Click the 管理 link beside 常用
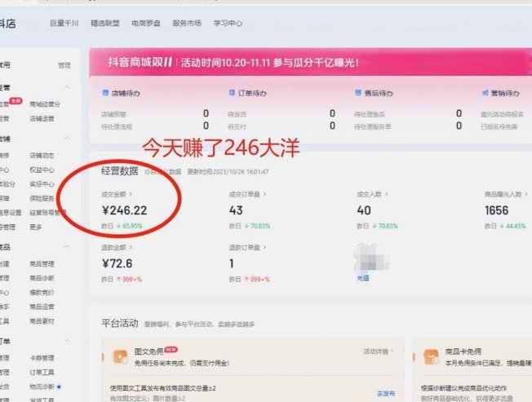 coord(64,65)
